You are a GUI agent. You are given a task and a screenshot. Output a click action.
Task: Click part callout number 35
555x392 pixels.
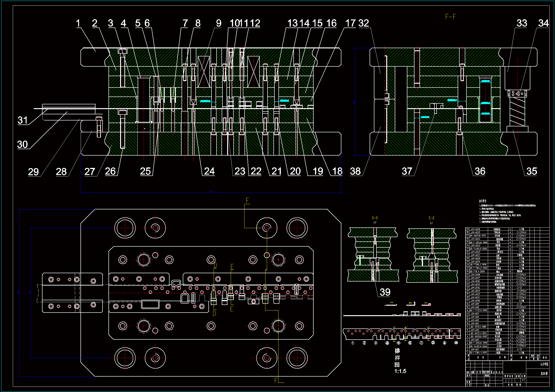pyautogui.click(x=531, y=171)
